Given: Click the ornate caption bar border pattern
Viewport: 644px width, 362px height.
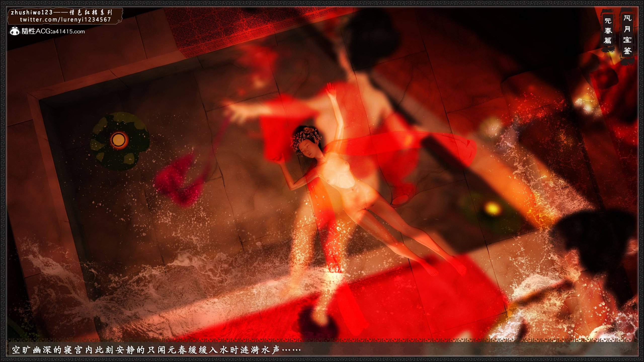Looking at the screenshot, I should point(322,340).
